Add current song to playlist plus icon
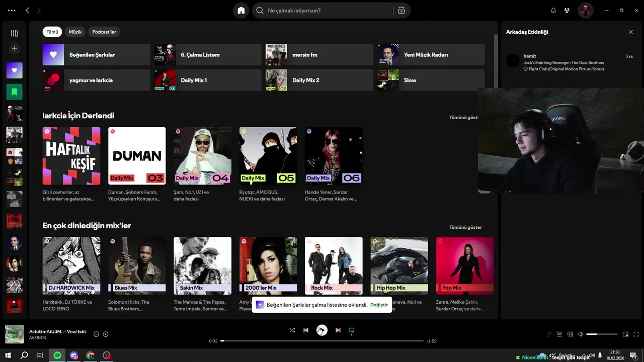644x362 pixels. click(106, 334)
